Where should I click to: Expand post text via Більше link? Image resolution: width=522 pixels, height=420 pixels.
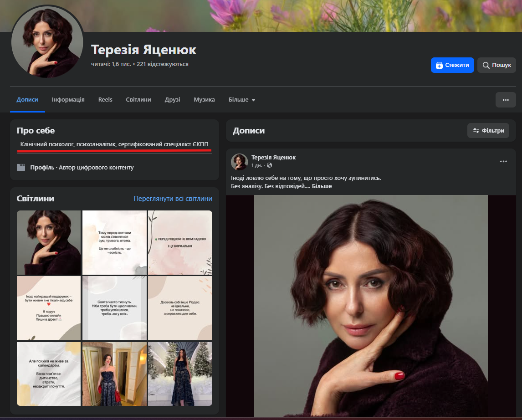point(322,186)
